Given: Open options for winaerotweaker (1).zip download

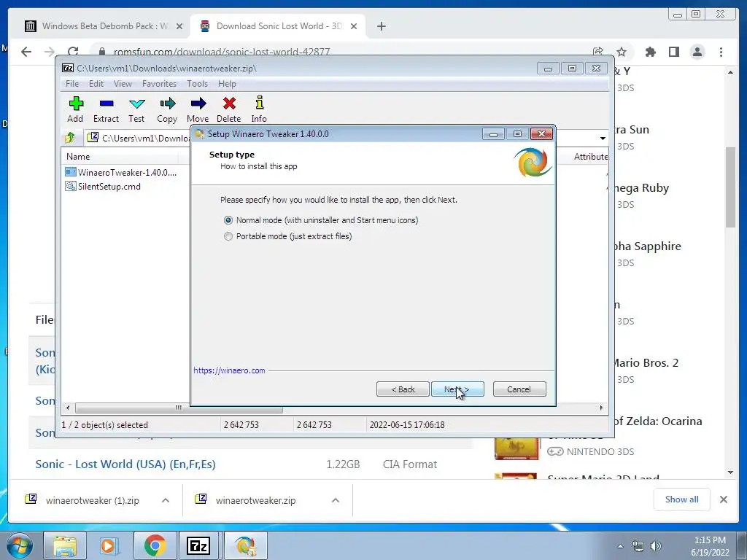Looking at the screenshot, I should point(166,500).
